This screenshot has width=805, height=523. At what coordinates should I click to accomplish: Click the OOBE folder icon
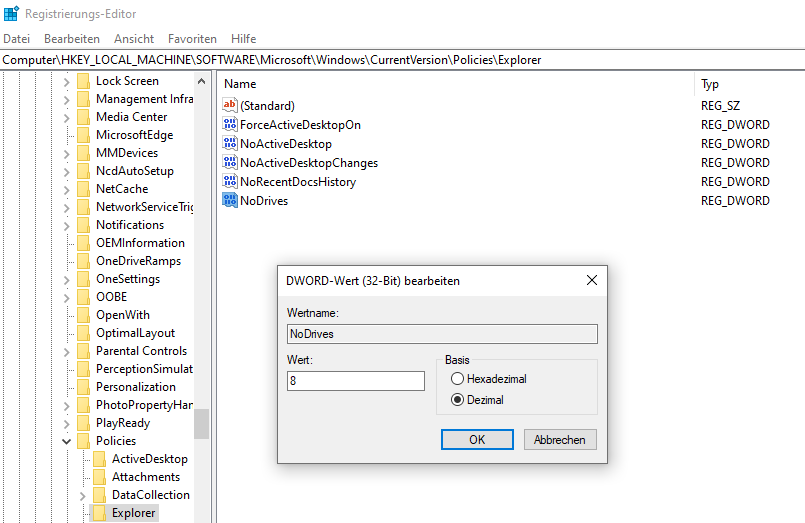coord(83,297)
